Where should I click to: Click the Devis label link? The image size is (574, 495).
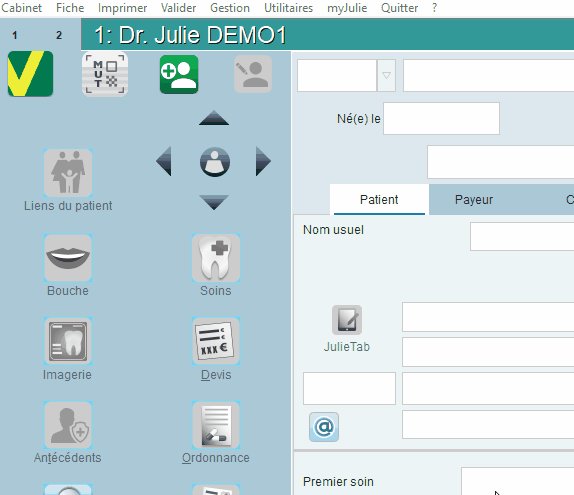[x=216, y=375]
